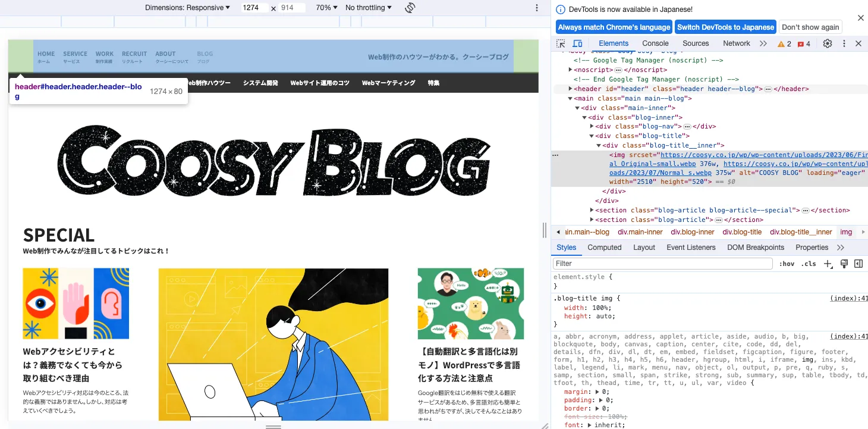Open the Dimensions Responsive dropdown
868x429 pixels.
click(187, 8)
